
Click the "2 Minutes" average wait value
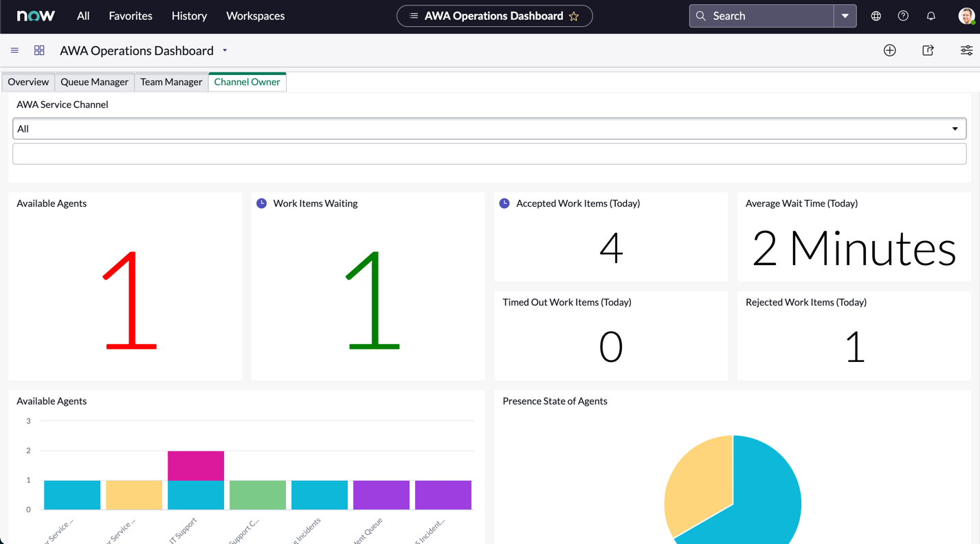854,248
